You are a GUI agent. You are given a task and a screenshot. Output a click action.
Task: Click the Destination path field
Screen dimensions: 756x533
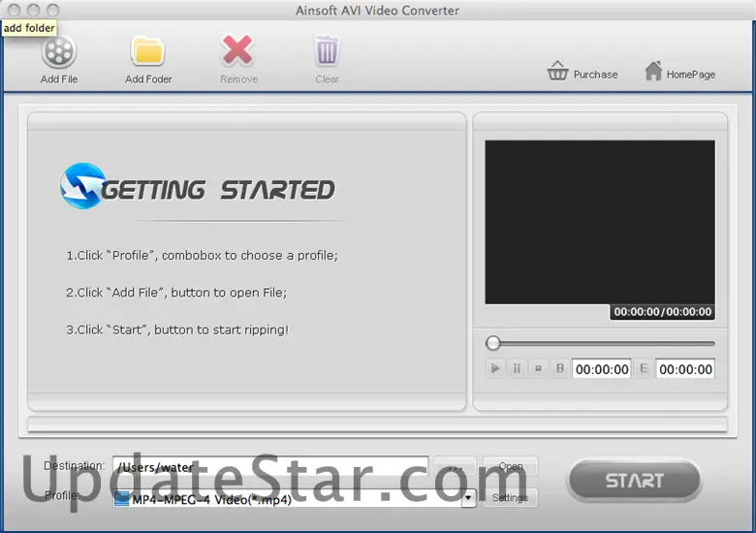point(270,466)
